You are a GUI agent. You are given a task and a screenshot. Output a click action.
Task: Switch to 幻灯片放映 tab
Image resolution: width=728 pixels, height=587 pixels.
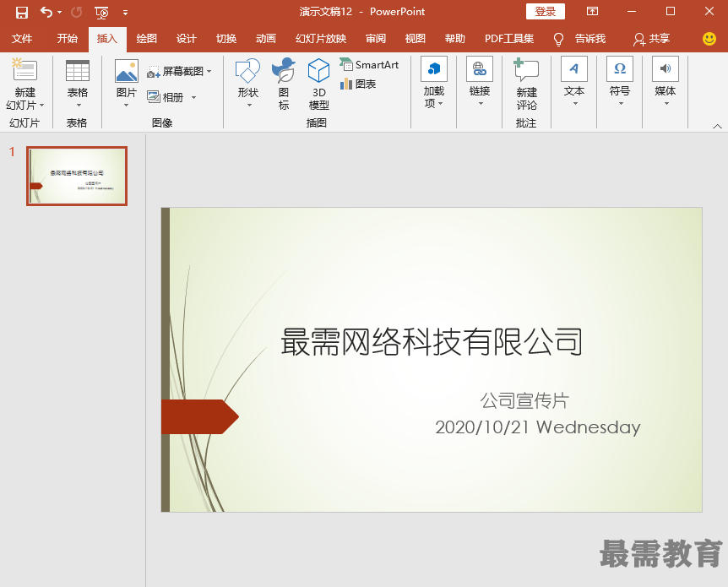coord(321,39)
